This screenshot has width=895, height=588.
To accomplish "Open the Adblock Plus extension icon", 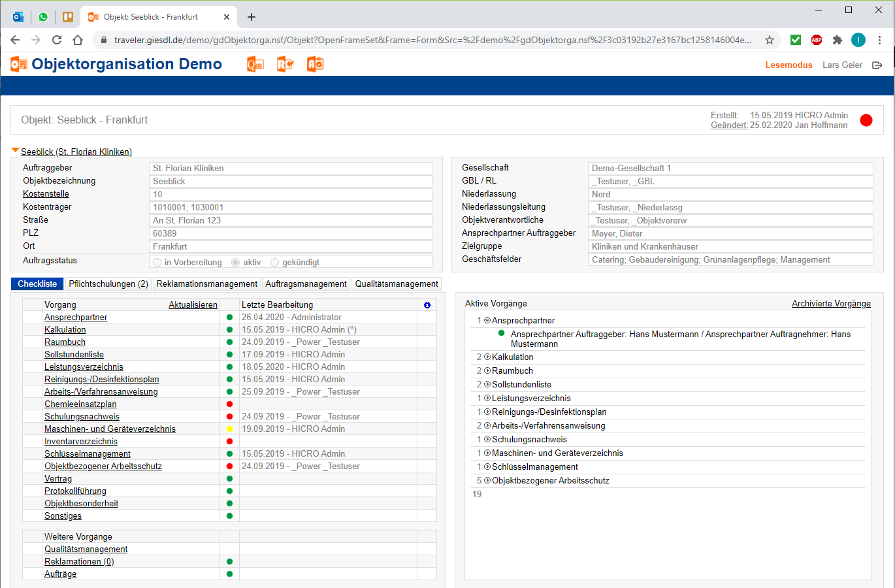I will pyautogui.click(x=817, y=40).
